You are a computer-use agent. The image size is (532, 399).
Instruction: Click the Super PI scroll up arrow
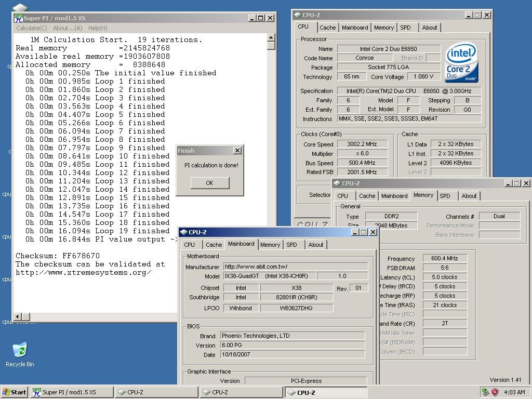coord(271,37)
